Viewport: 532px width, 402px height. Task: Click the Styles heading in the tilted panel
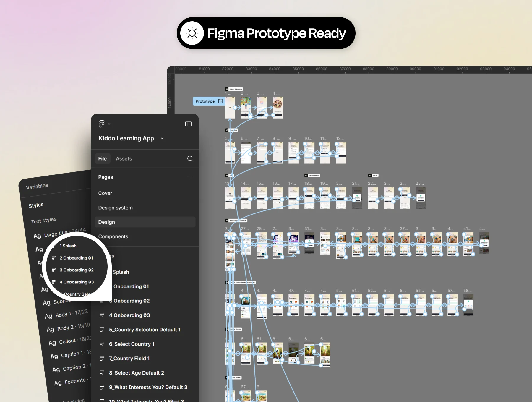pyautogui.click(x=36, y=205)
